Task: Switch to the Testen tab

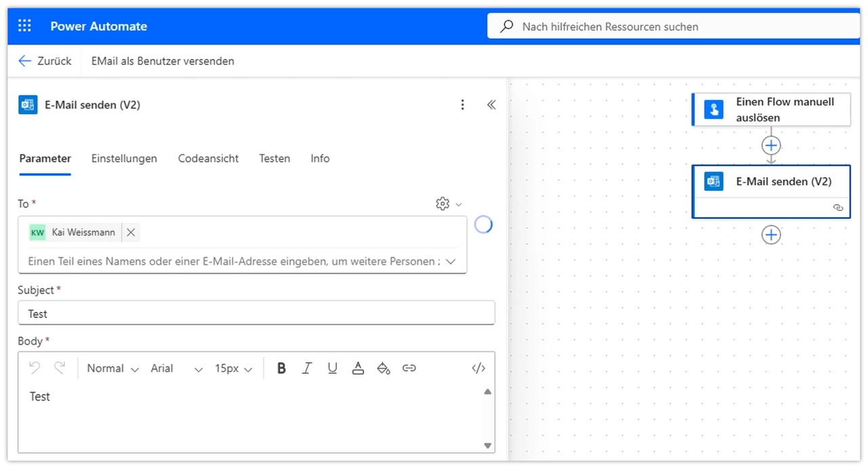Action: 275,159
